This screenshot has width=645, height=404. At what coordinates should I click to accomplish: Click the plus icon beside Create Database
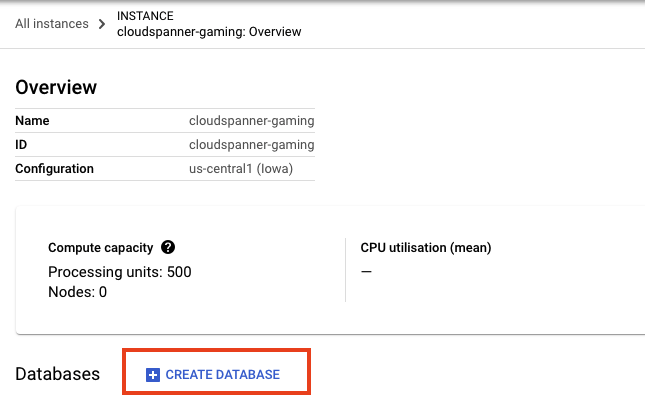pyautogui.click(x=153, y=375)
